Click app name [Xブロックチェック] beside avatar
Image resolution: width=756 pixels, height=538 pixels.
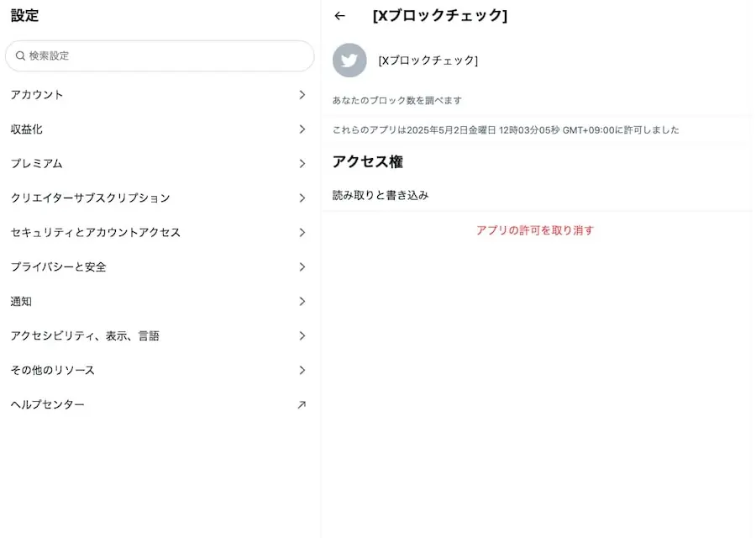tap(428, 61)
